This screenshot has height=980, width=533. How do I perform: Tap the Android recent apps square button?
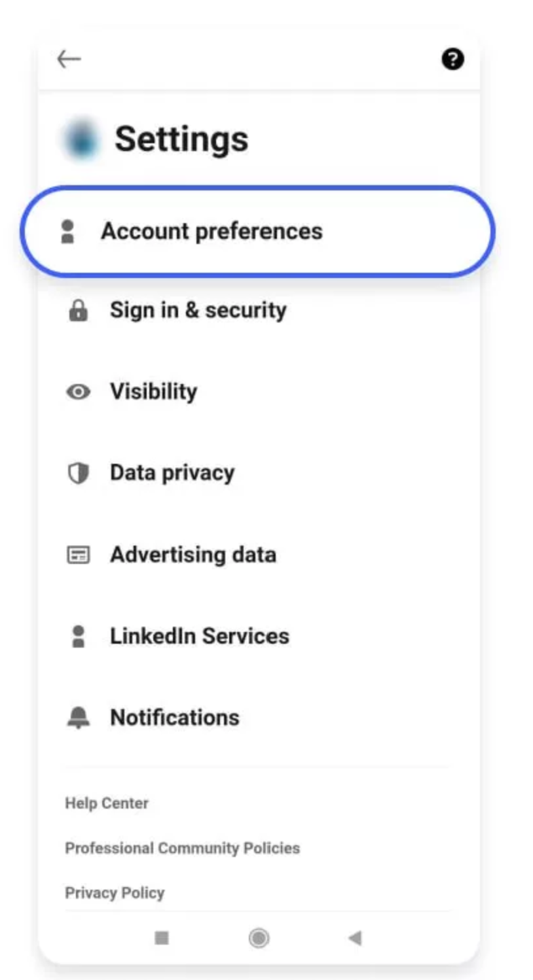tap(162, 938)
